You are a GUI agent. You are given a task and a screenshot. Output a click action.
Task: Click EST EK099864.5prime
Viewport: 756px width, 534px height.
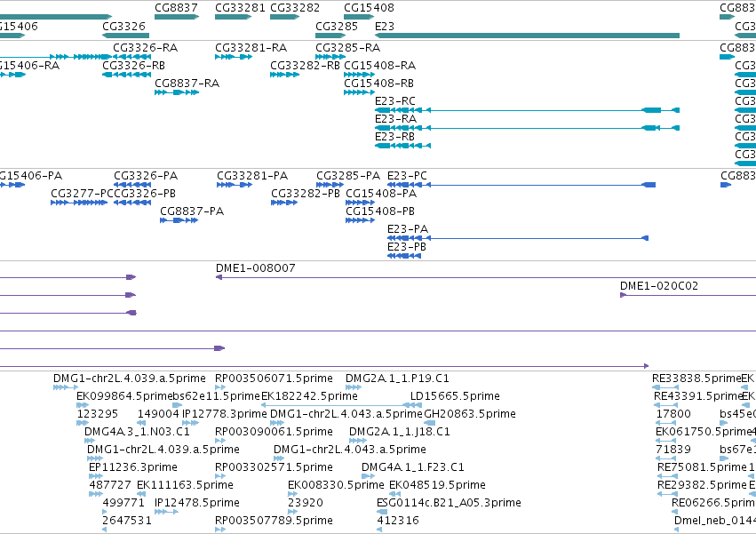tap(83, 405)
